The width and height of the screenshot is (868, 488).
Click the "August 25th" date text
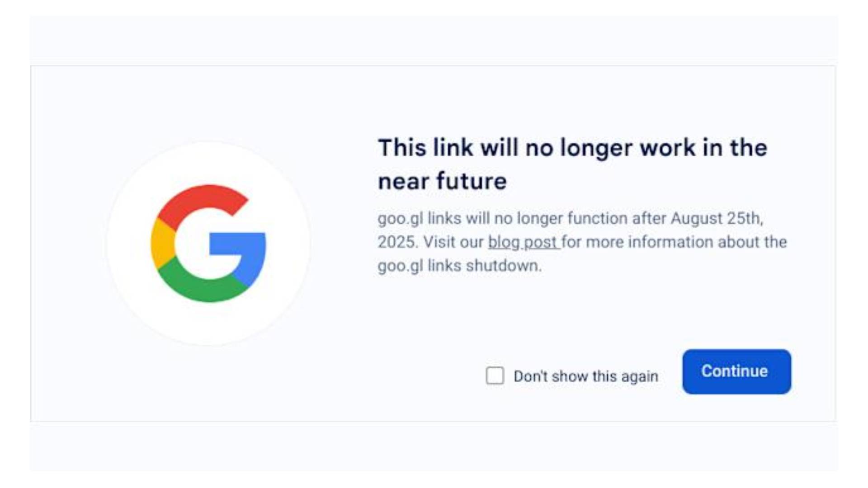(717, 218)
